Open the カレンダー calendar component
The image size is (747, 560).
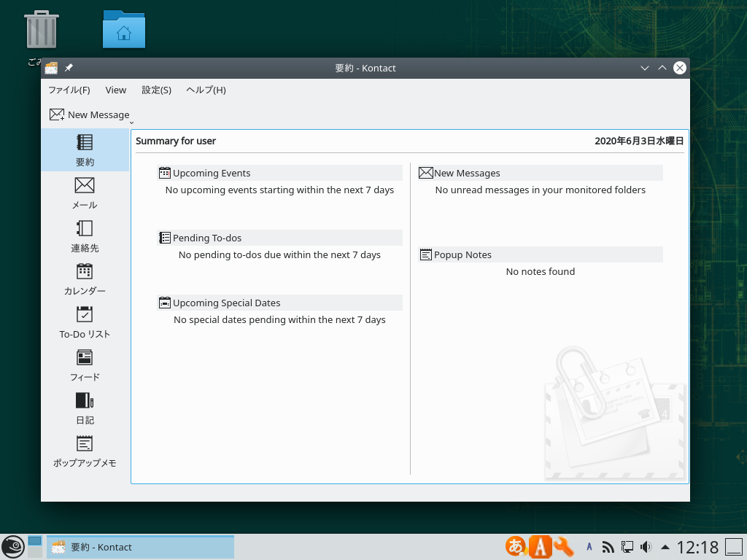(x=85, y=279)
